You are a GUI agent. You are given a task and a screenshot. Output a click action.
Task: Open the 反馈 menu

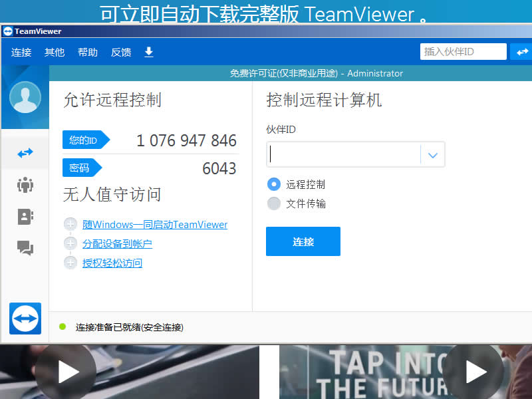pos(120,51)
